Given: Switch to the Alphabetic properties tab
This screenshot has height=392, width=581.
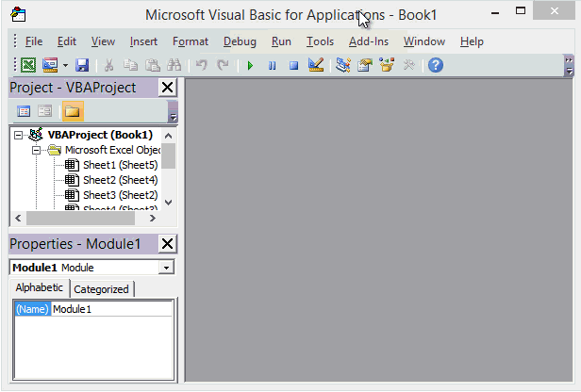Looking at the screenshot, I should [40, 288].
